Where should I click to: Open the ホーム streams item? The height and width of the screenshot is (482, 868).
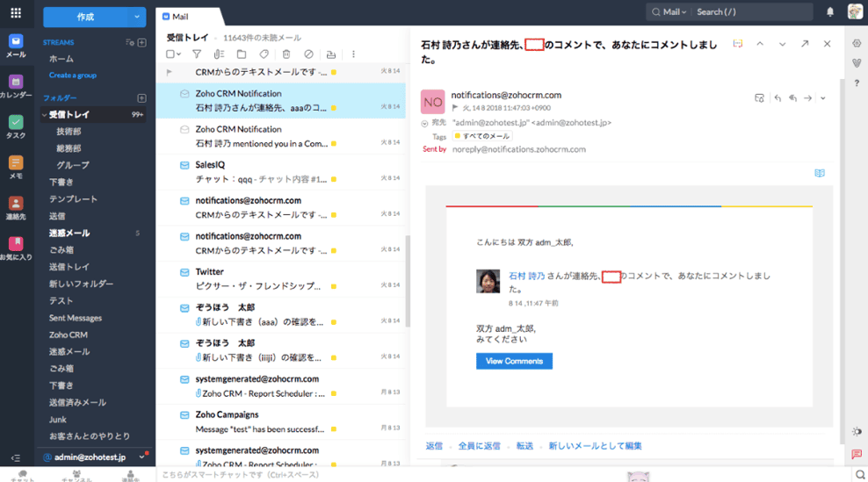[61, 59]
